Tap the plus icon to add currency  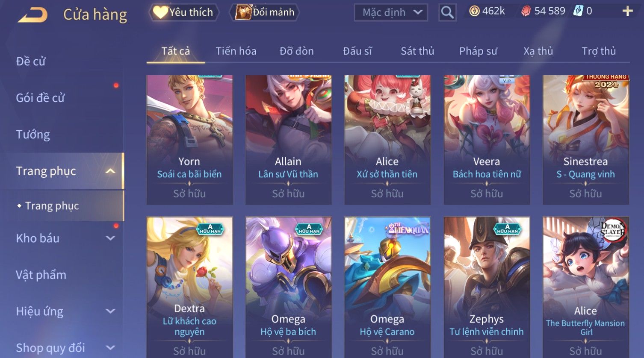tap(627, 11)
